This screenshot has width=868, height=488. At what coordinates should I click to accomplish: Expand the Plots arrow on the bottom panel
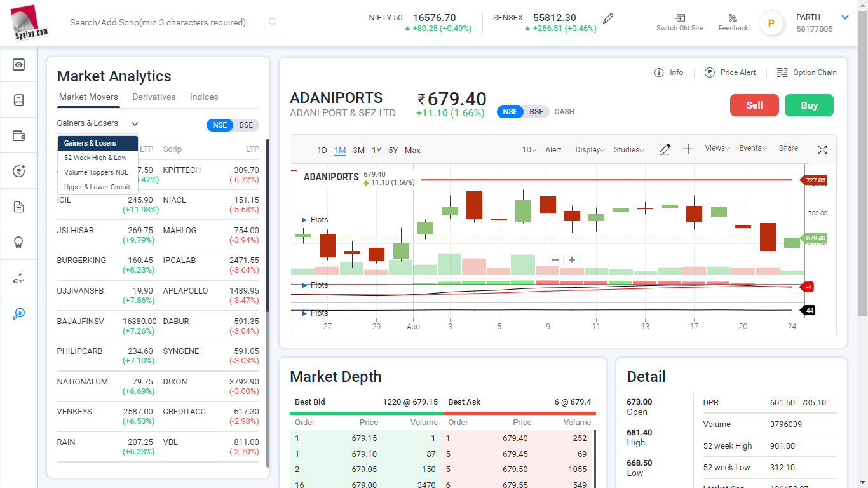(x=304, y=313)
